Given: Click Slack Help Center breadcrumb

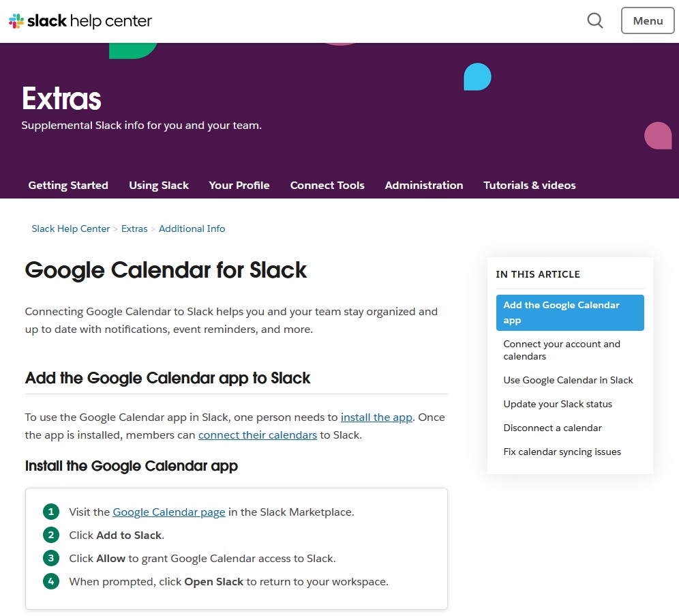Looking at the screenshot, I should (x=71, y=229).
